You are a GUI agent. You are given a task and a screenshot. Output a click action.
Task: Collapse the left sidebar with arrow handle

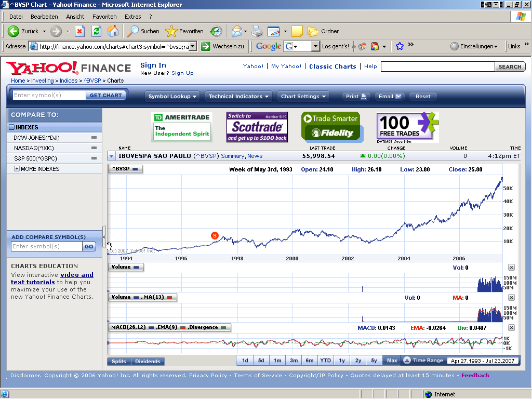click(104, 237)
